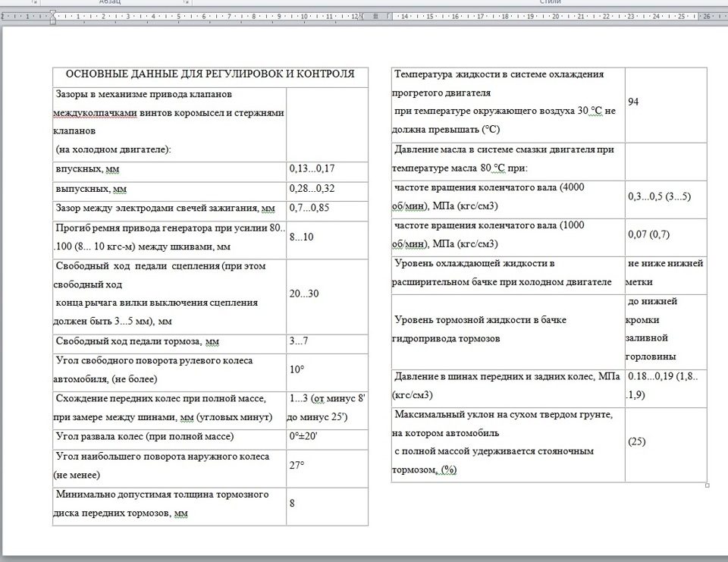The image size is (728, 562).
Task: Select the value 0°±20'
Action: pos(303,437)
